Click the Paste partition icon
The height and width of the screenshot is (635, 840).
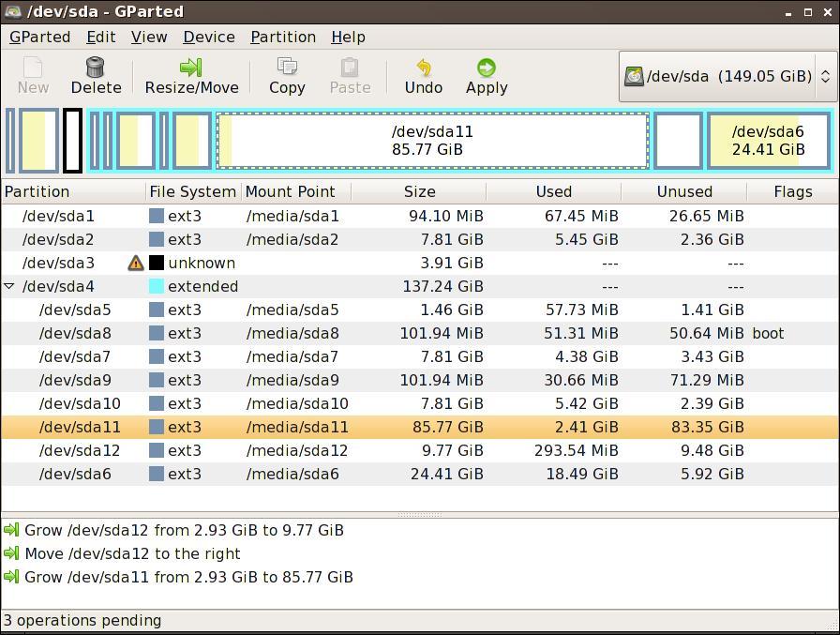[x=350, y=75]
